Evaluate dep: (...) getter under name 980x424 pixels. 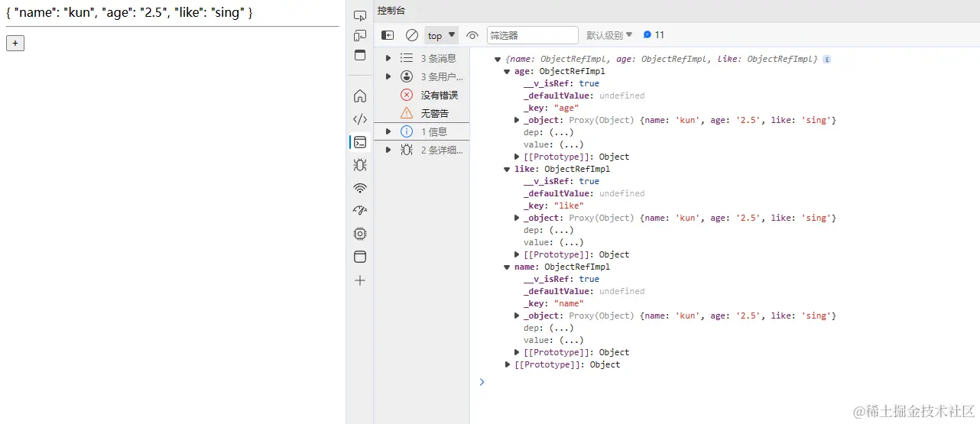[561, 328]
